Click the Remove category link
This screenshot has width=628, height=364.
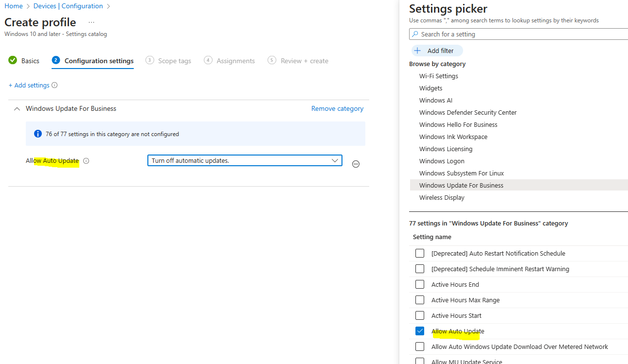[x=337, y=108]
